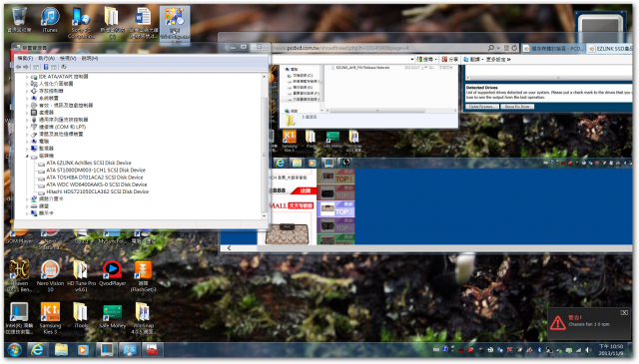Click search magnifier in IE address bar
639x364 pixels.
point(491,48)
